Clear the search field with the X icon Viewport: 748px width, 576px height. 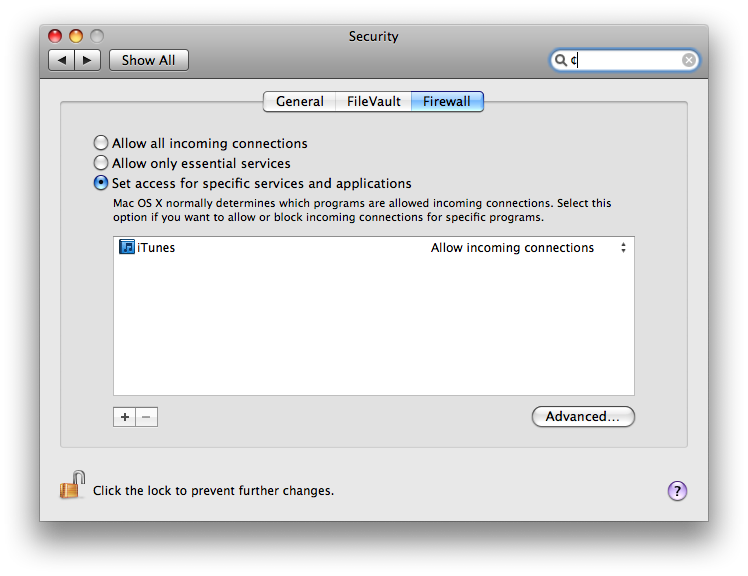coord(688,60)
